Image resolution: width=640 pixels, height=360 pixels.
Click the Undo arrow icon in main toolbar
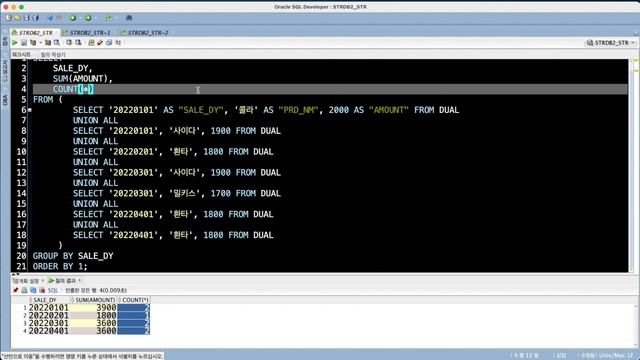(x=50, y=18)
